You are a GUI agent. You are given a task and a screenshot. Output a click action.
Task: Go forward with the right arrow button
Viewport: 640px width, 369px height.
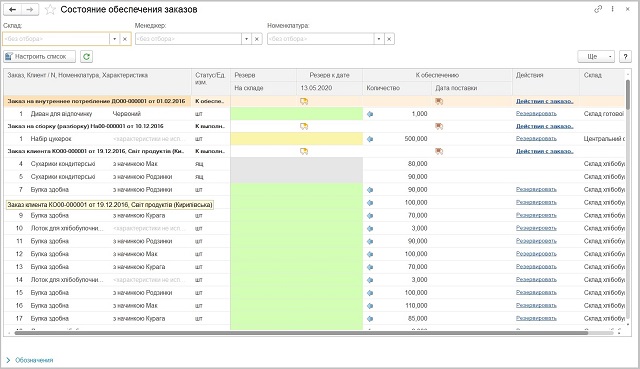pyautogui.click(x=30, y=9)
